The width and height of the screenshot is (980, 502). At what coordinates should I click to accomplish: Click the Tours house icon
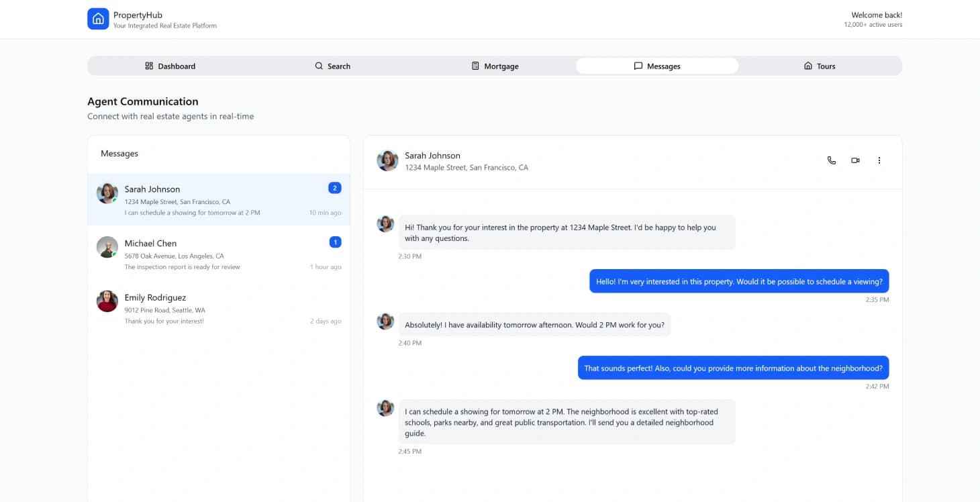coord(807,66)
